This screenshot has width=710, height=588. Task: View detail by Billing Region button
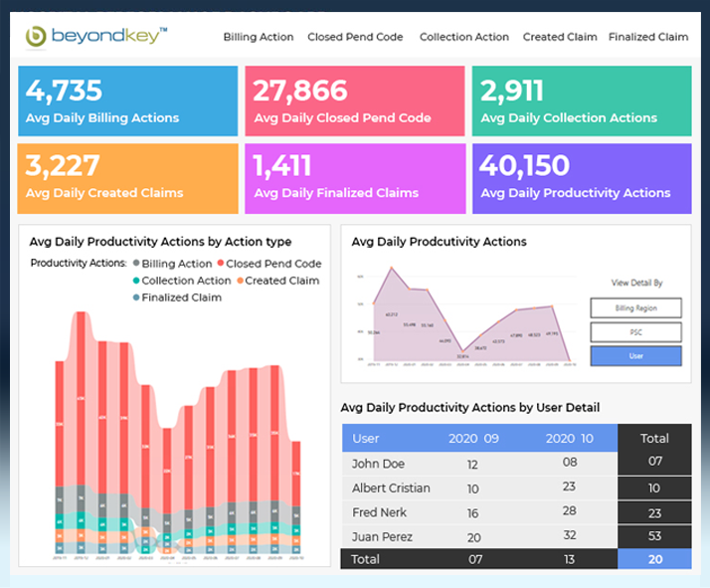(x=635, y=308)
